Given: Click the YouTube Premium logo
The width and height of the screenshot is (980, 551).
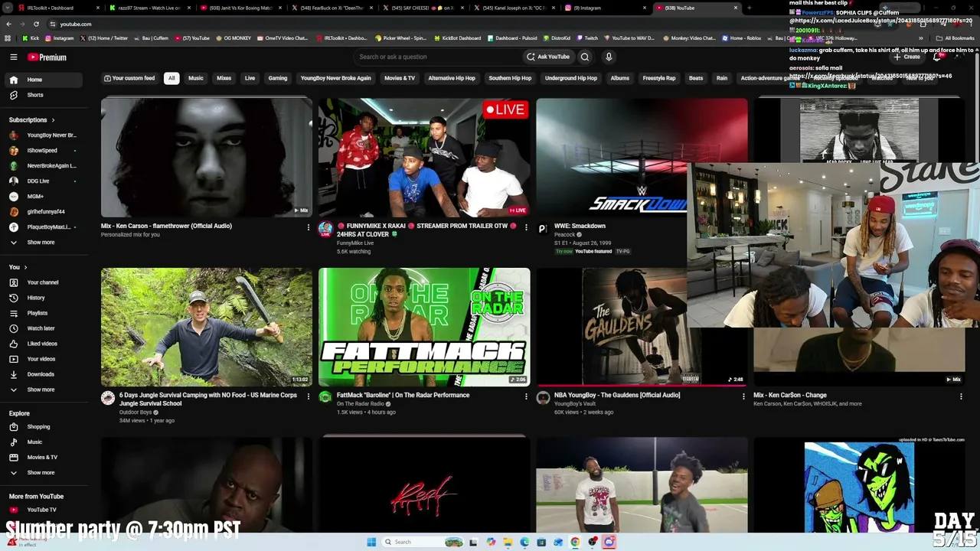Looking at the screenshot, I should tap(47, 57).
